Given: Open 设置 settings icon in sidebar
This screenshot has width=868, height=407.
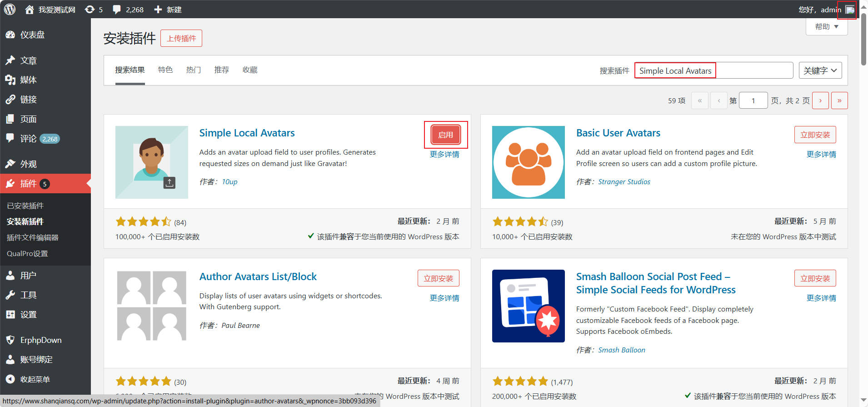Looking at the screenshot, I should (10, 315).
